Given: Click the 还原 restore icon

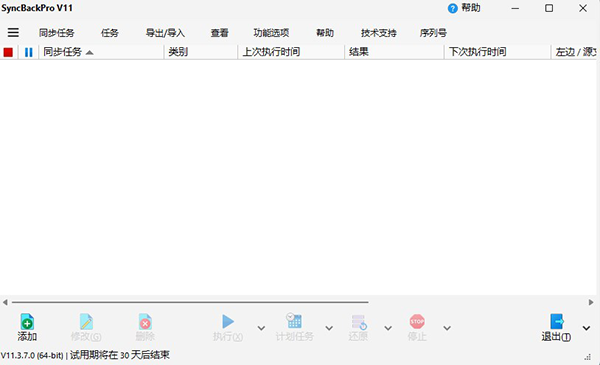Looking at the screenshot, I should 359,322.
